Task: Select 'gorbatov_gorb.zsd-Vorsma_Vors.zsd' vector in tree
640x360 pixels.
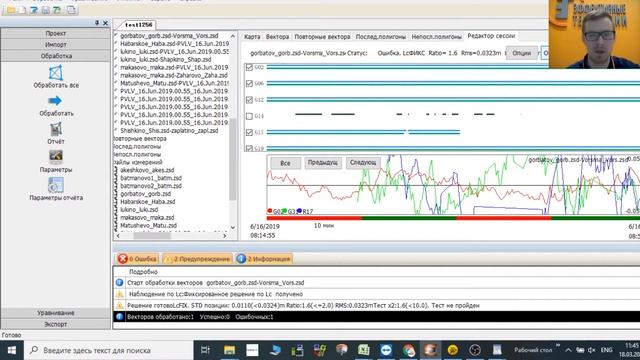Action: point(169,36)
